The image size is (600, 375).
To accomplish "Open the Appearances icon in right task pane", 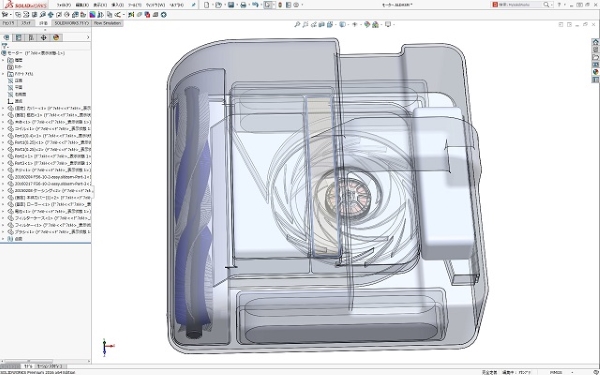I will [x=595, y=72].
